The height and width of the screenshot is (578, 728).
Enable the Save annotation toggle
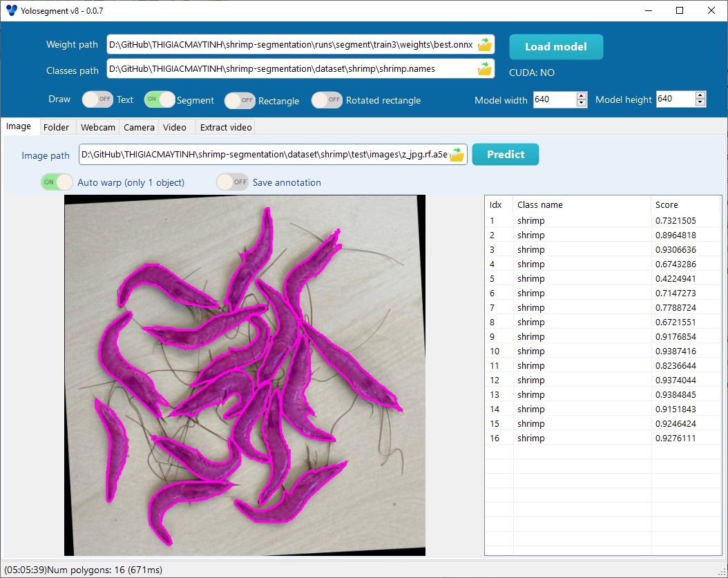point(232,182)
